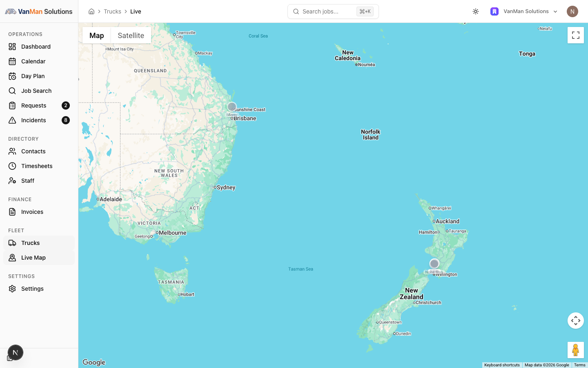Click the Staff user-cog icon
This screenshot has height=368, width=588.
tap(12, 181)
